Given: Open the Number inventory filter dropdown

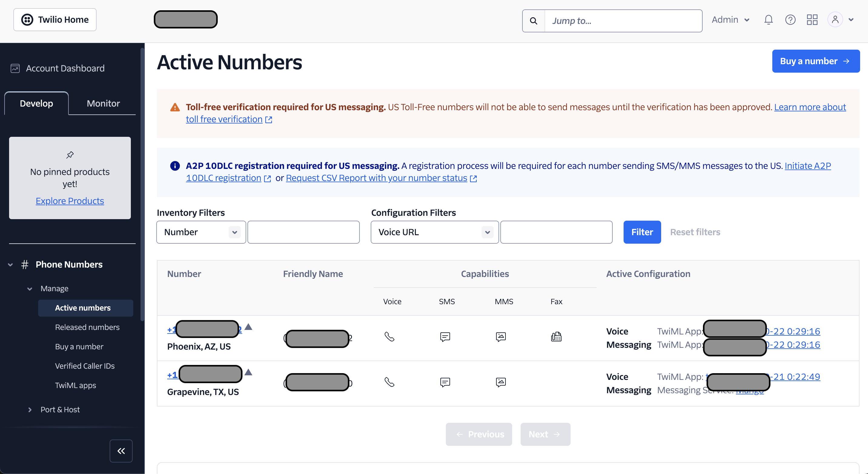Looking at the screenshot, I should tap(201, 232).
